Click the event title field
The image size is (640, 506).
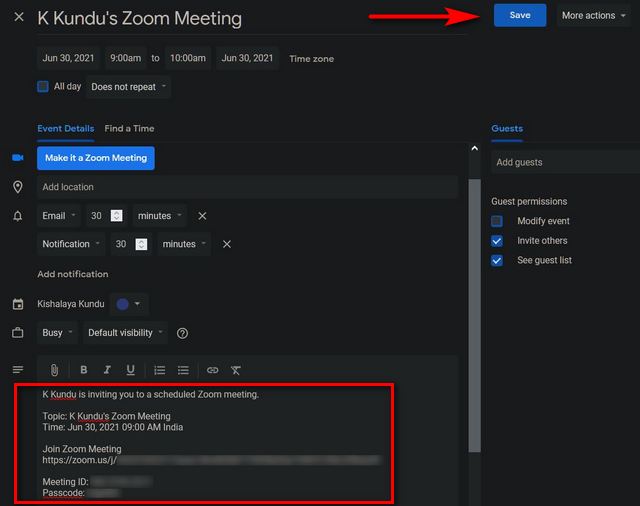coord(251,19)
